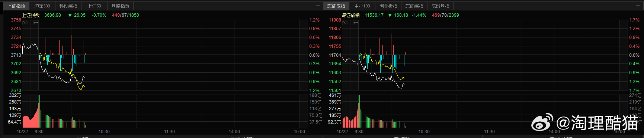Click the 274亿 turnover label on right chart
The image size is (644, 138).
(x=635, y=96)
